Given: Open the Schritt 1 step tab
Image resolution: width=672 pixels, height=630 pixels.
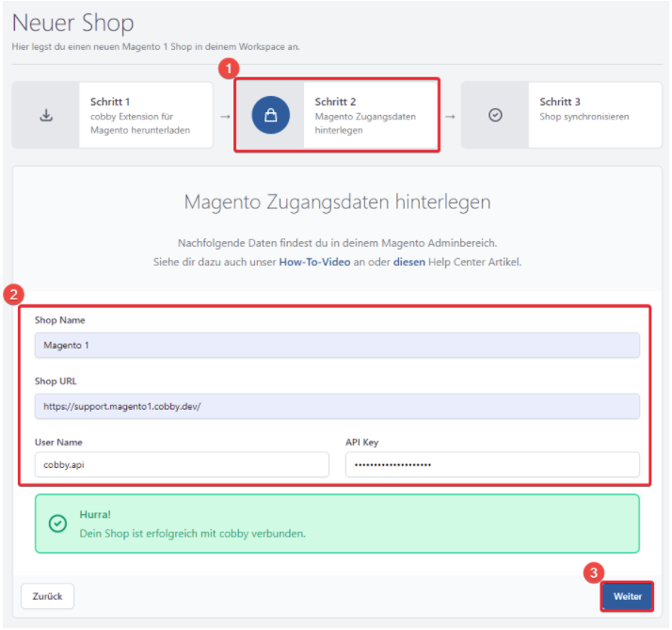Looking at the screenshot, I should coord(112,115).
